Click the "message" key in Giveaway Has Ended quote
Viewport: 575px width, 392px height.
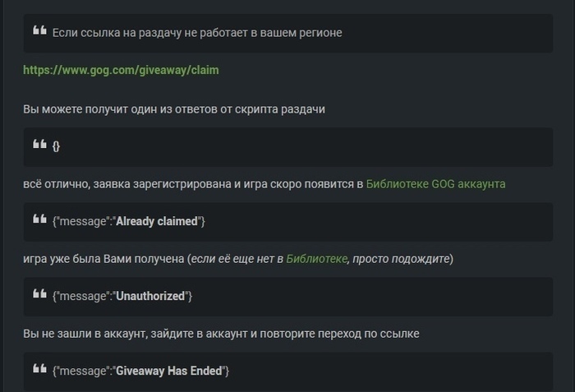coord(82,371)
